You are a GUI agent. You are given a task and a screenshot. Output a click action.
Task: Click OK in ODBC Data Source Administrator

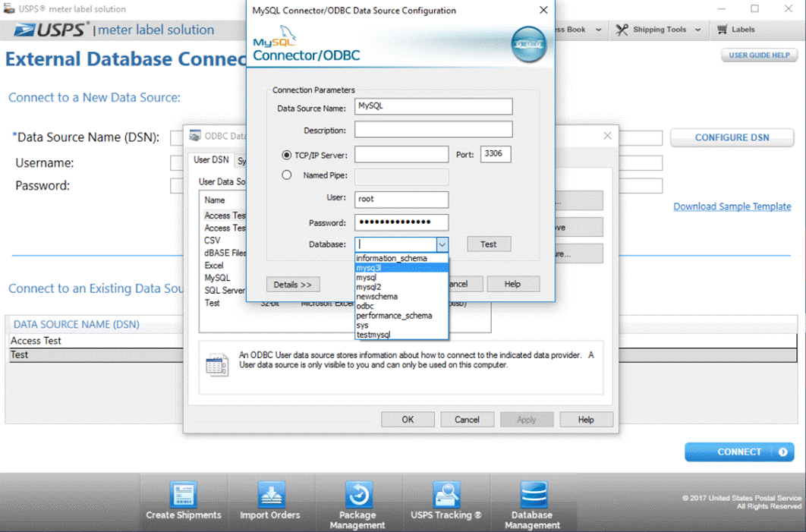408,420
